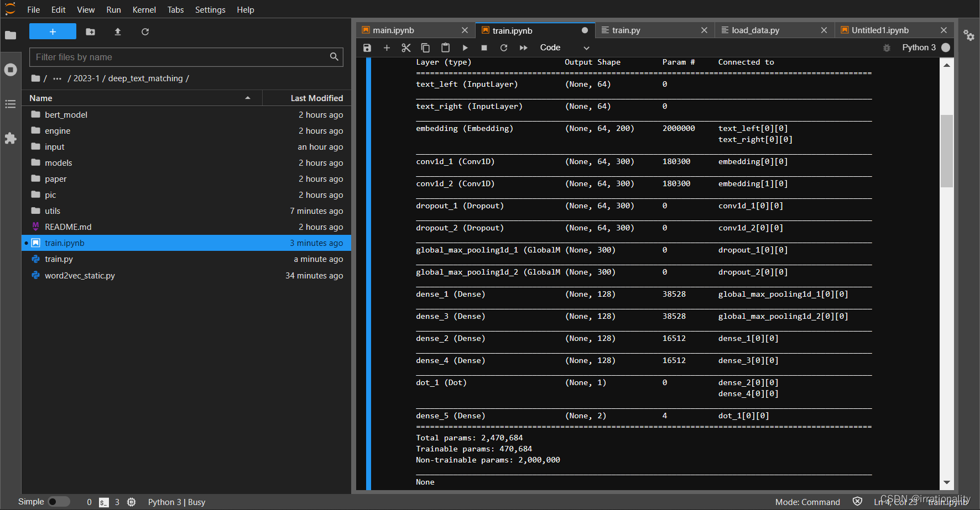Paste cells from clipboard
The image size is (980, 510).
(x=445, y=48)
